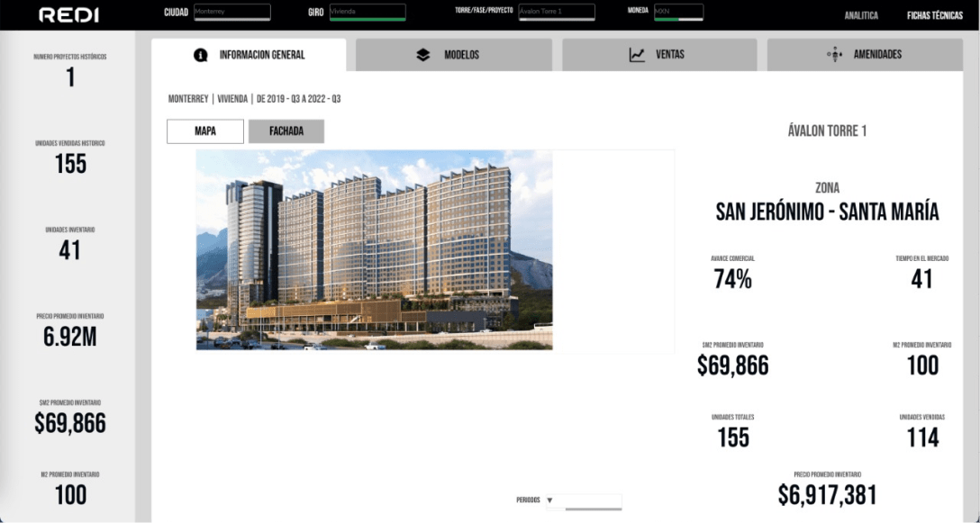
Task: Click the REDI logo
Action: pos(68,15)
